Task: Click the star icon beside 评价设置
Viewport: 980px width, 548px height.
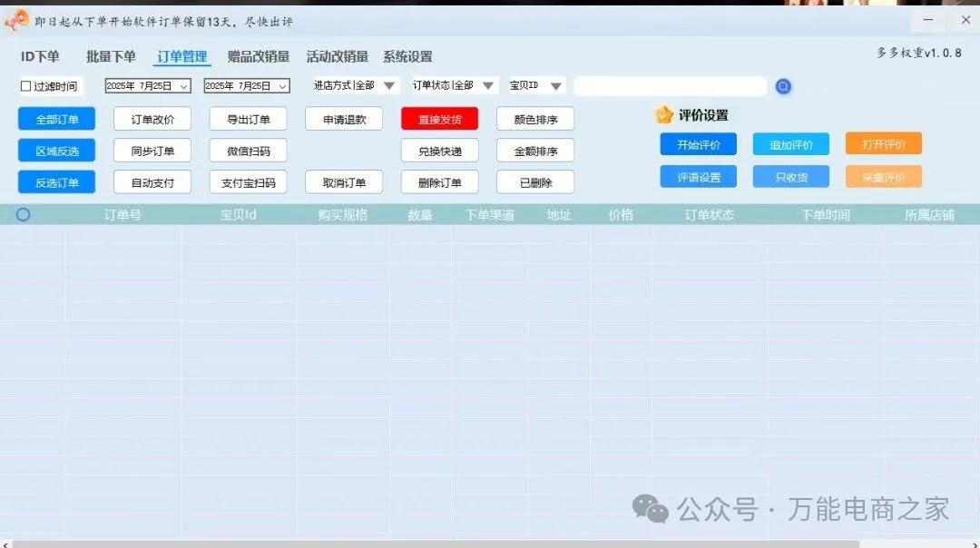Action: coord(664,115)
